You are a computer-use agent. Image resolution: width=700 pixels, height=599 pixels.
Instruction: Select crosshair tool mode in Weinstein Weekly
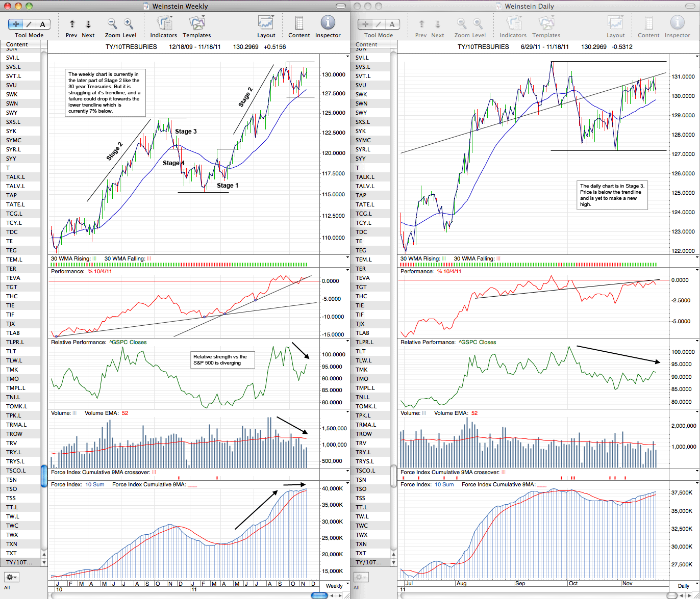click(x=16, y=24)
